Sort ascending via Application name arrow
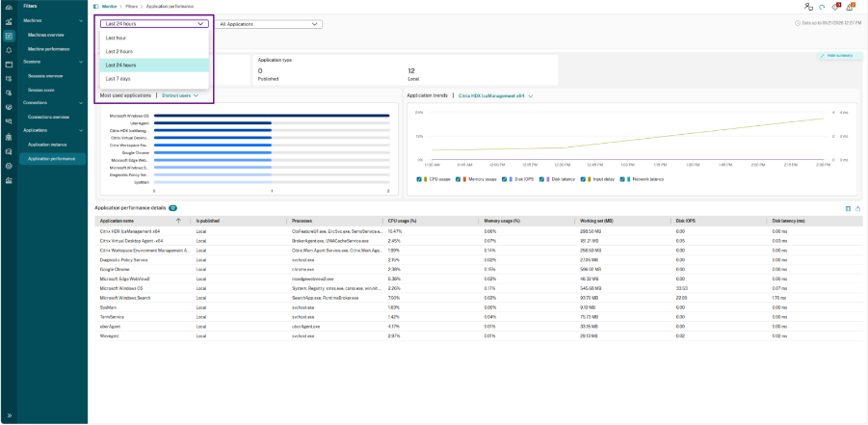 tap(178, 221)
